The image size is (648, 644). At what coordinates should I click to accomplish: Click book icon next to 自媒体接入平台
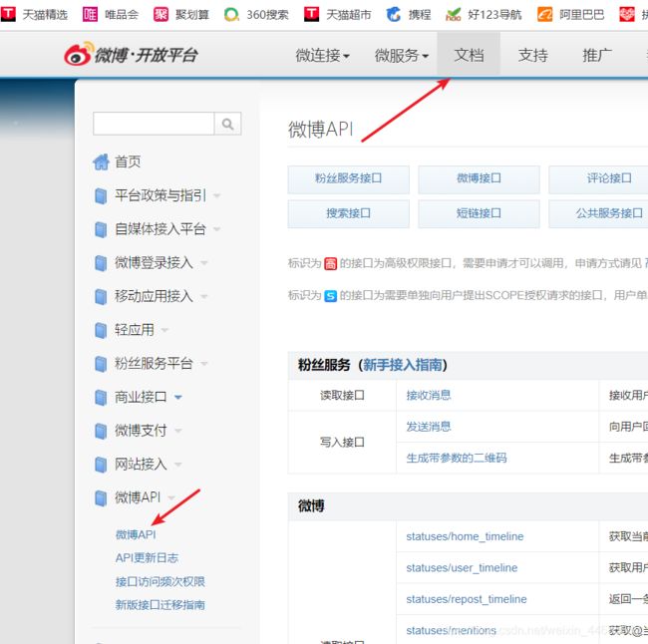coord(101,229)
